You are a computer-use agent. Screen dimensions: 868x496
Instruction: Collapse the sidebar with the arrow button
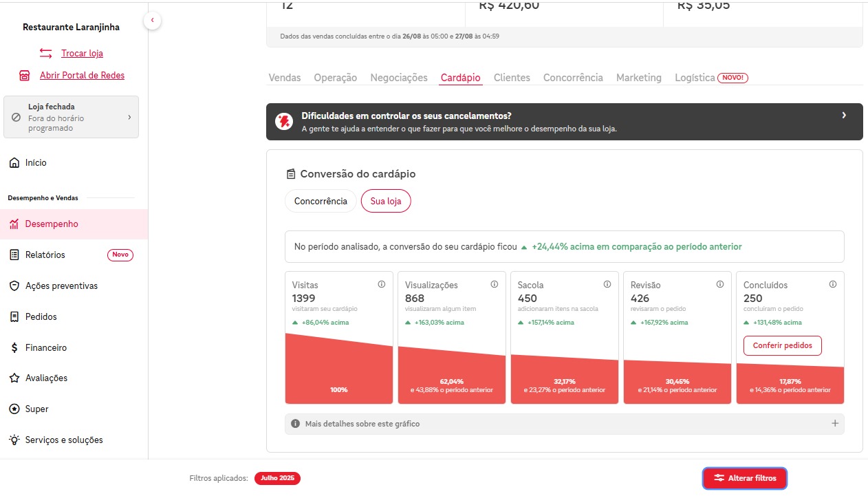click(x=152, y=21)
